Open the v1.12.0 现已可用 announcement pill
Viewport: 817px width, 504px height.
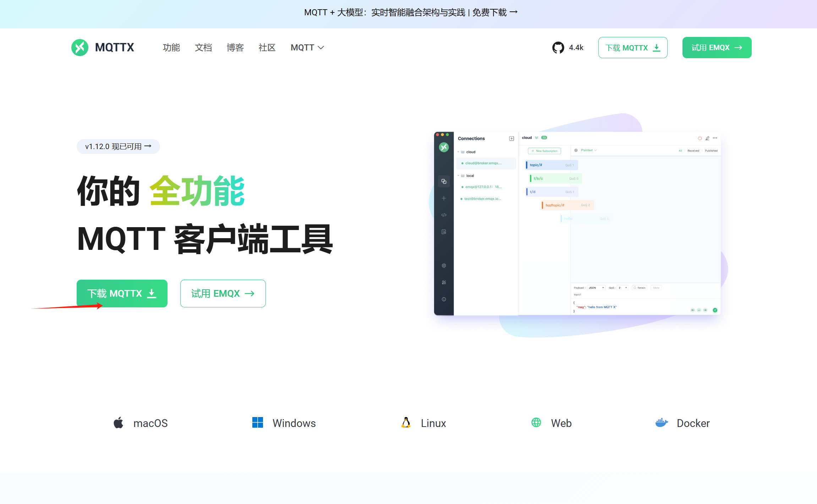118,147
